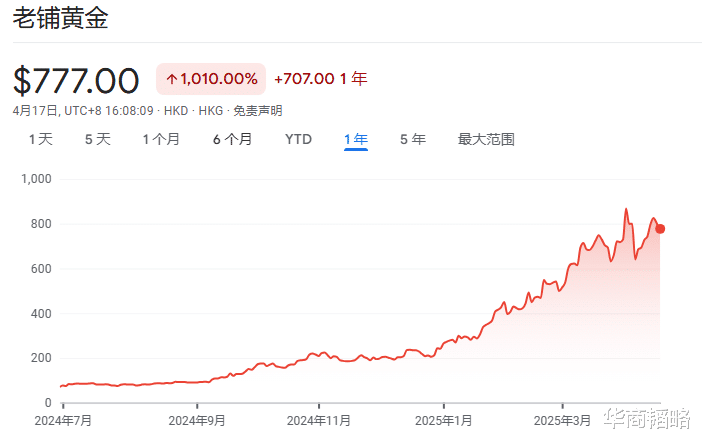Open the 免责声明 disclaimer link

258,111
